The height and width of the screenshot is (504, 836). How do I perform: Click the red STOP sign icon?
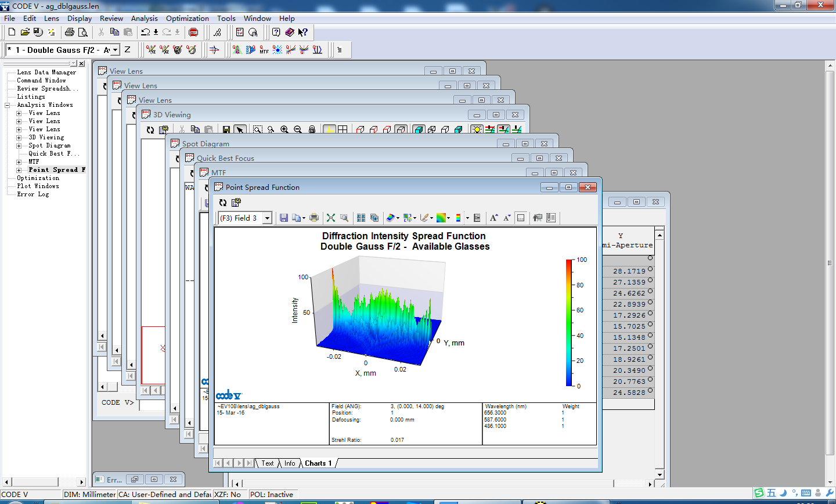click(x=194, y=32)
